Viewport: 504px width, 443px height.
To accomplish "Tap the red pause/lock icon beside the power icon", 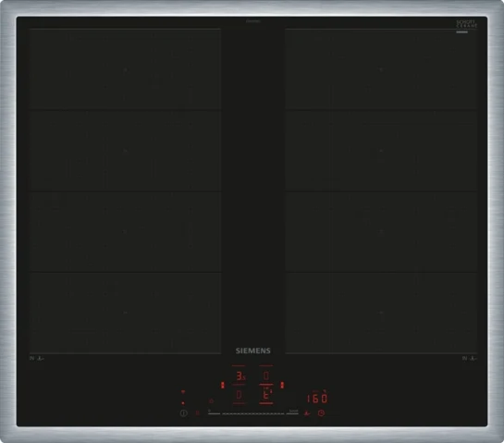I will click(197, 412).
